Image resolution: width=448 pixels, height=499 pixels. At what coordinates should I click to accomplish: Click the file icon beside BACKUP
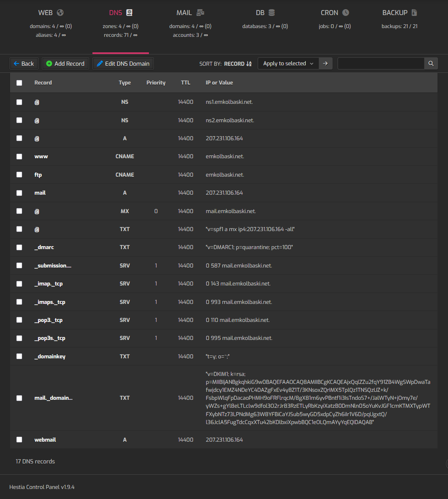coord(414,13)
